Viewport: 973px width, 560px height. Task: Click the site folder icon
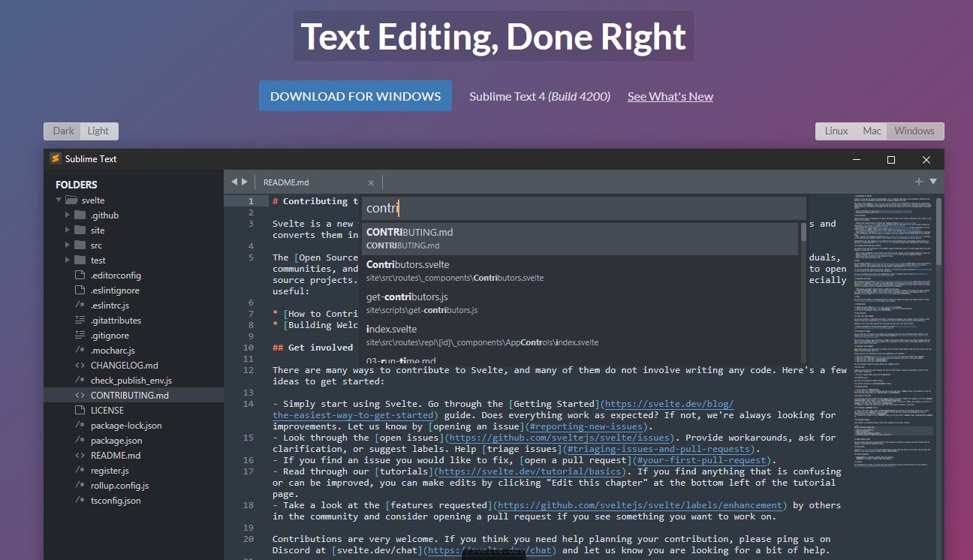[x=80, y=230]
